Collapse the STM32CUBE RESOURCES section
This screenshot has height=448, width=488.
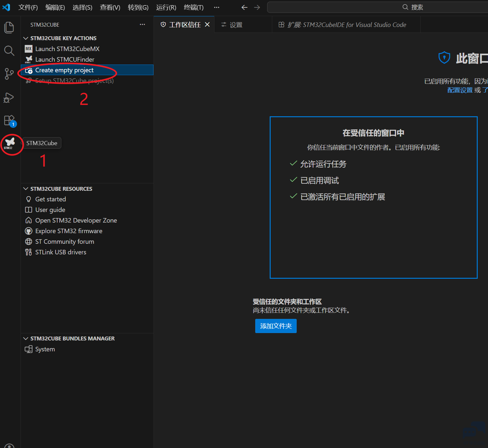click(x=26, y=189)
